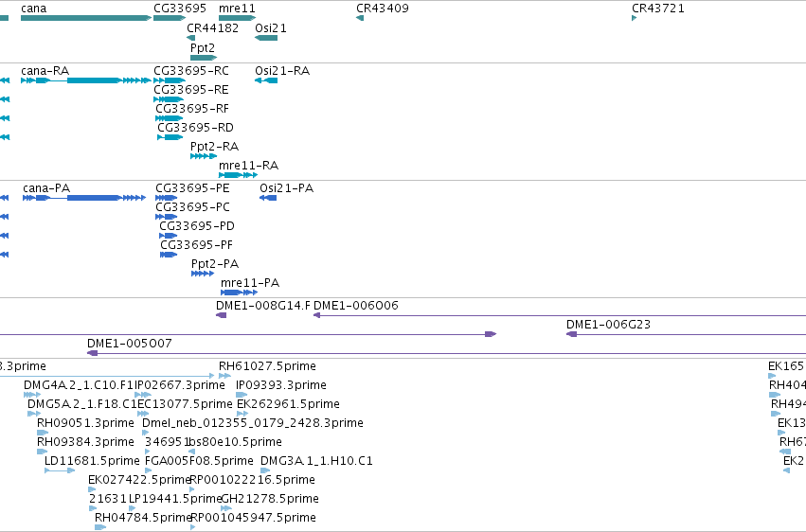806x532 pixels.
Task: Click the DMG4A.2_1.C10.F1 EST glyph
Action: click(32, 395)
